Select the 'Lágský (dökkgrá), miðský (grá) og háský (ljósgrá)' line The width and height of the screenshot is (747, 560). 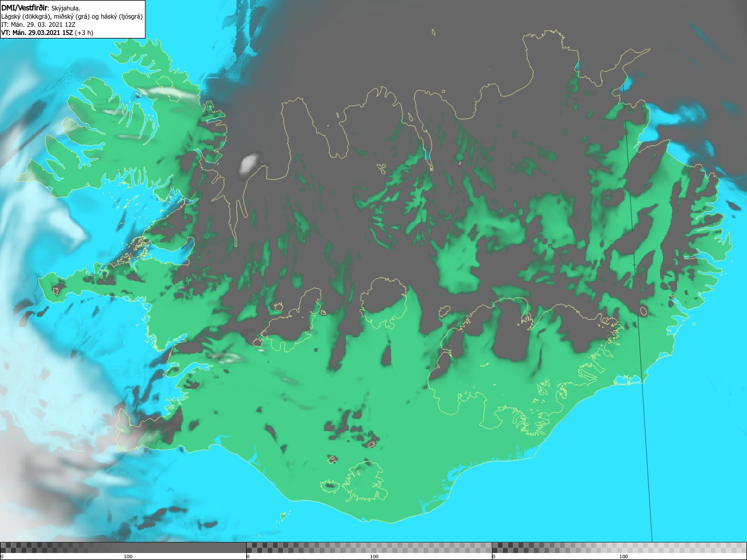(72, 16)
